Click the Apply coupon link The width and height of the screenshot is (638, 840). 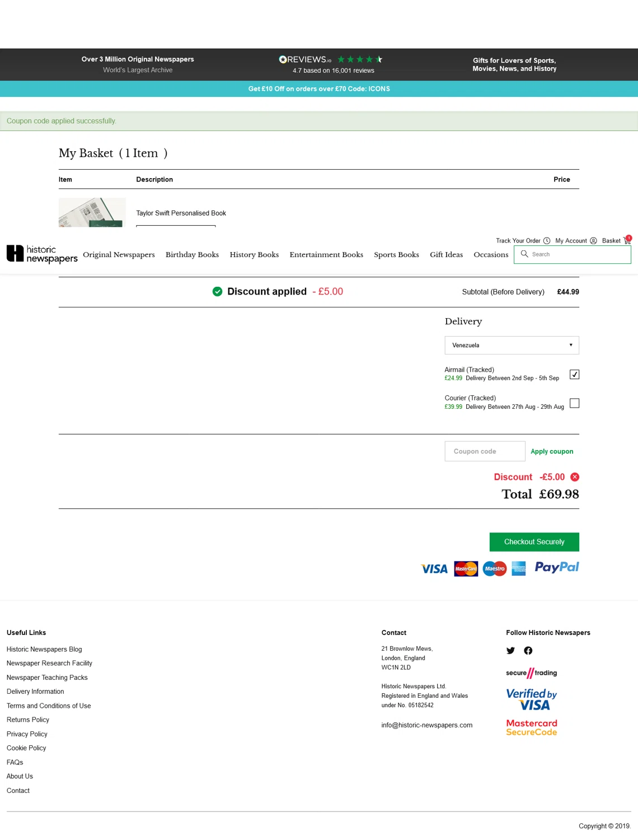[552, 451]
